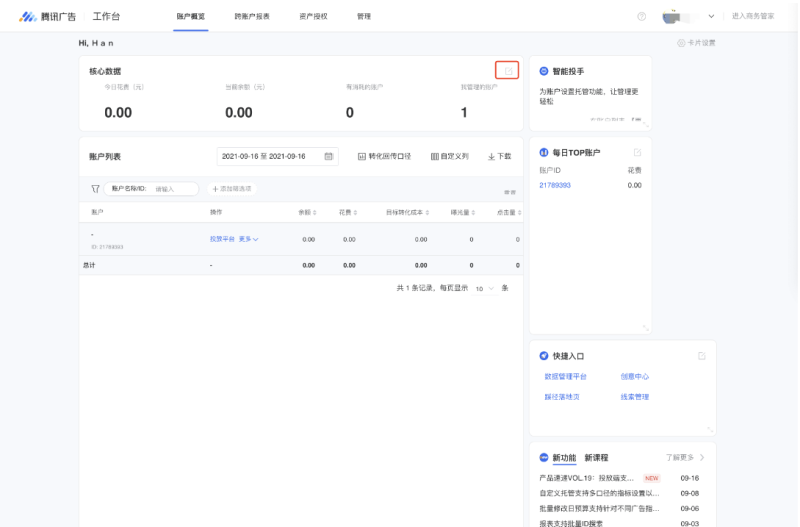Click 今日花费 value 0.00
The width and height of the screenshot is (800, 527).
(118, 112)
